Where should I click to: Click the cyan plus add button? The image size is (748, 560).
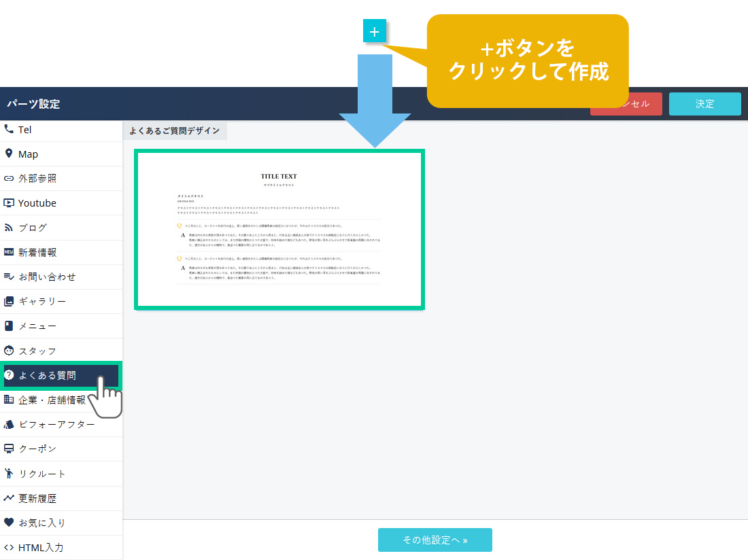point(375,31)
